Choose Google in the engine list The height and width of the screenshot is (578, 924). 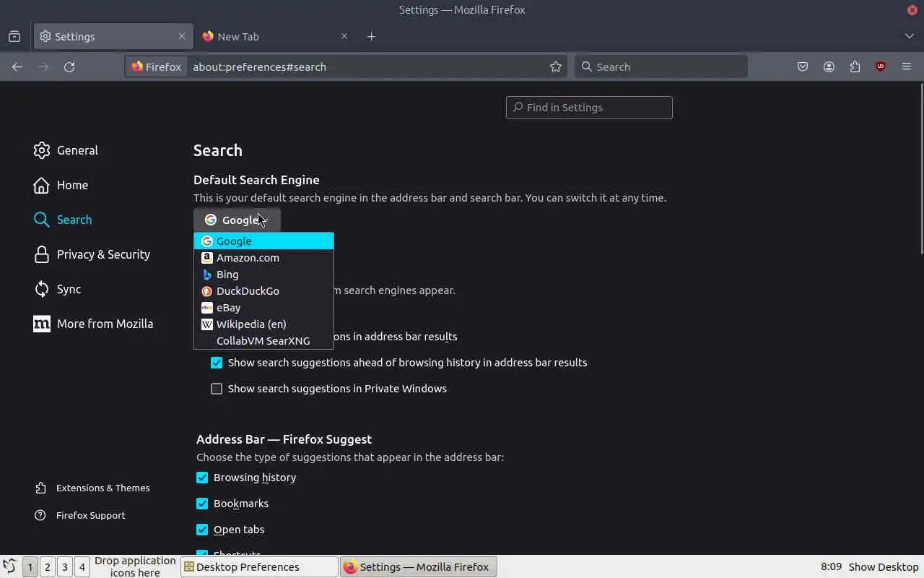(263, 241)
